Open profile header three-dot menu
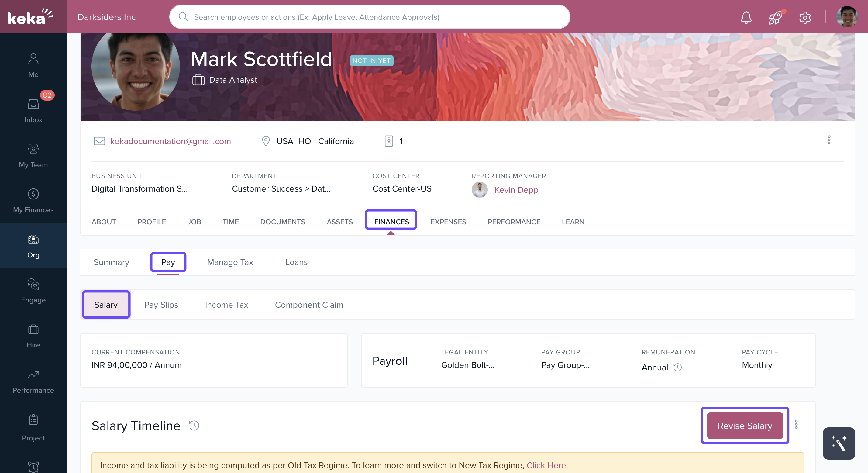 [829, 140]
